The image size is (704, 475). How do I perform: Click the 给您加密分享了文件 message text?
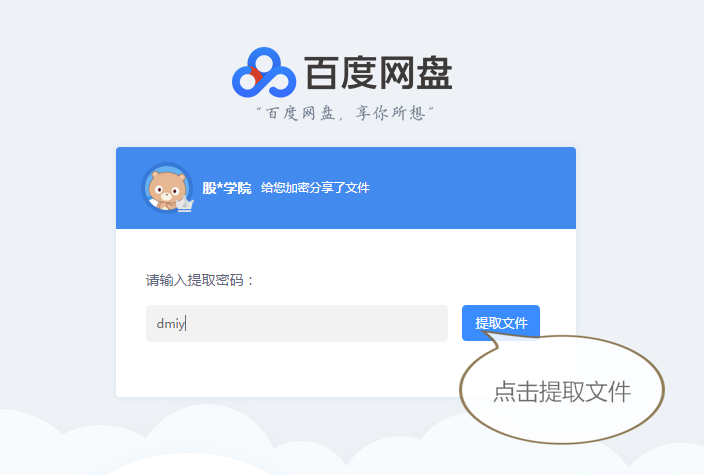[315, 188]
